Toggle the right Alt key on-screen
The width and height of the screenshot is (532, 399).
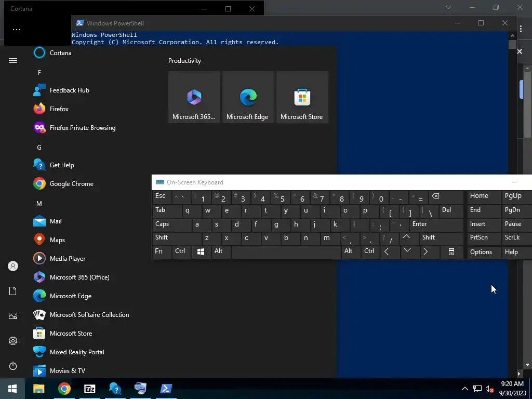[x=351, y=252]
